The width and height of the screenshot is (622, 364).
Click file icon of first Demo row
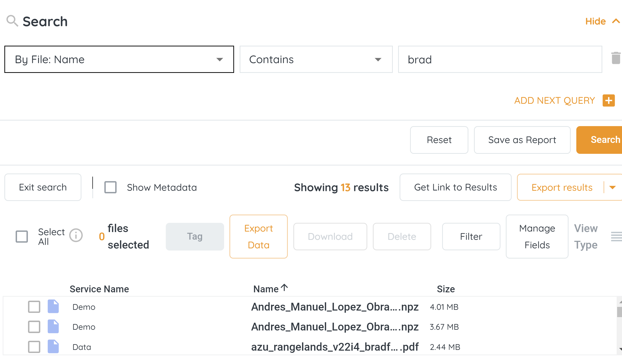53,306
